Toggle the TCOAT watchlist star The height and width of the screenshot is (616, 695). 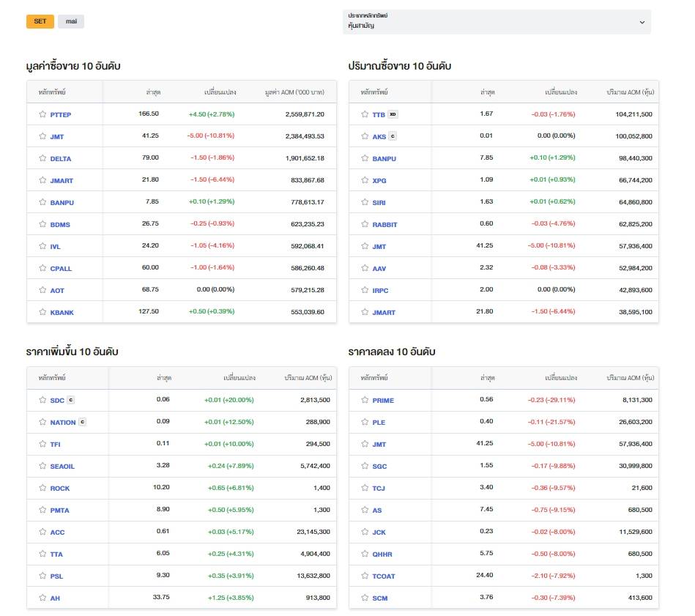365,576
